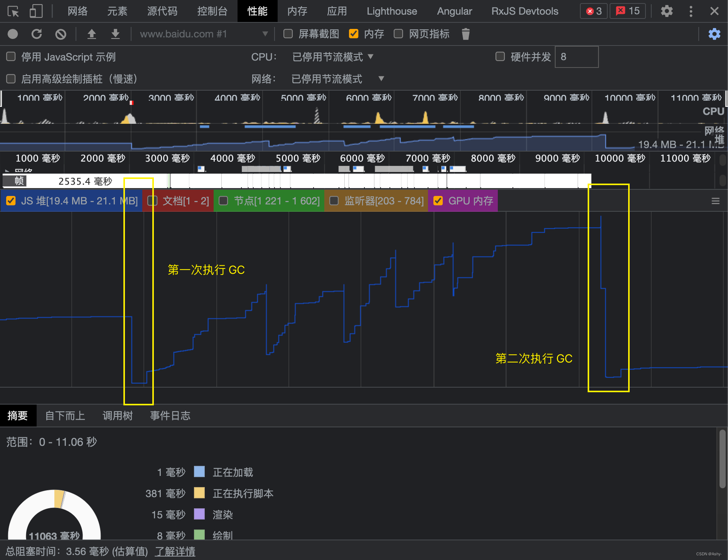
Task: Click the red errors counter showing 3
Action: tap(594, 11)
